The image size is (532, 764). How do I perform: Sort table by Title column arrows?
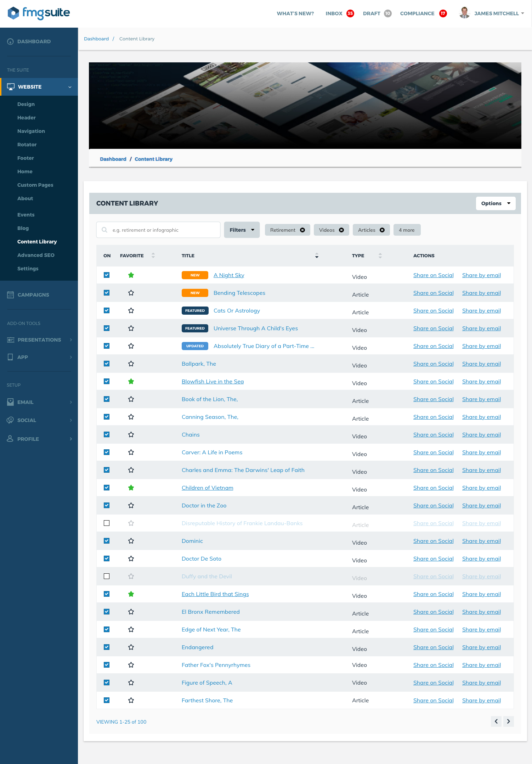tap(317, 255)
